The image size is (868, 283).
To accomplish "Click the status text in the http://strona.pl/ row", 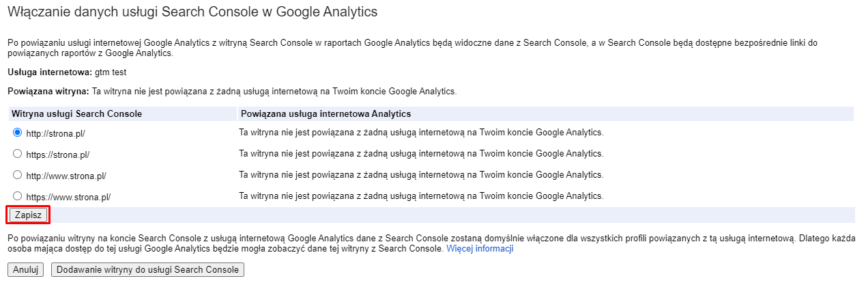I will tap(421, 133).
